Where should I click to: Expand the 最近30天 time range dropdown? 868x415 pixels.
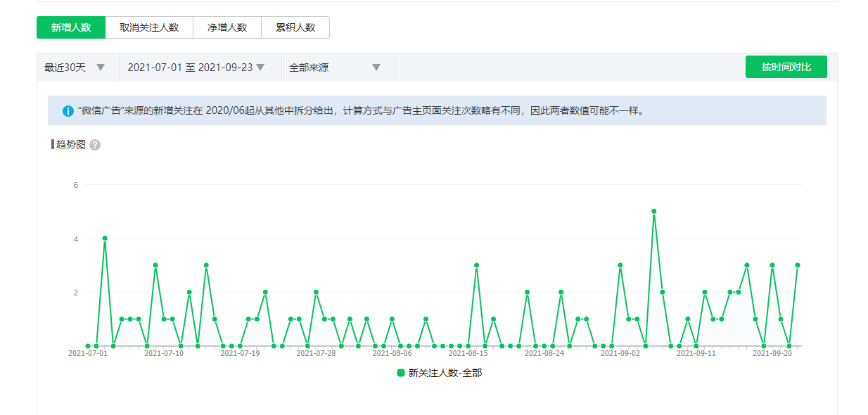coord(75,68)
